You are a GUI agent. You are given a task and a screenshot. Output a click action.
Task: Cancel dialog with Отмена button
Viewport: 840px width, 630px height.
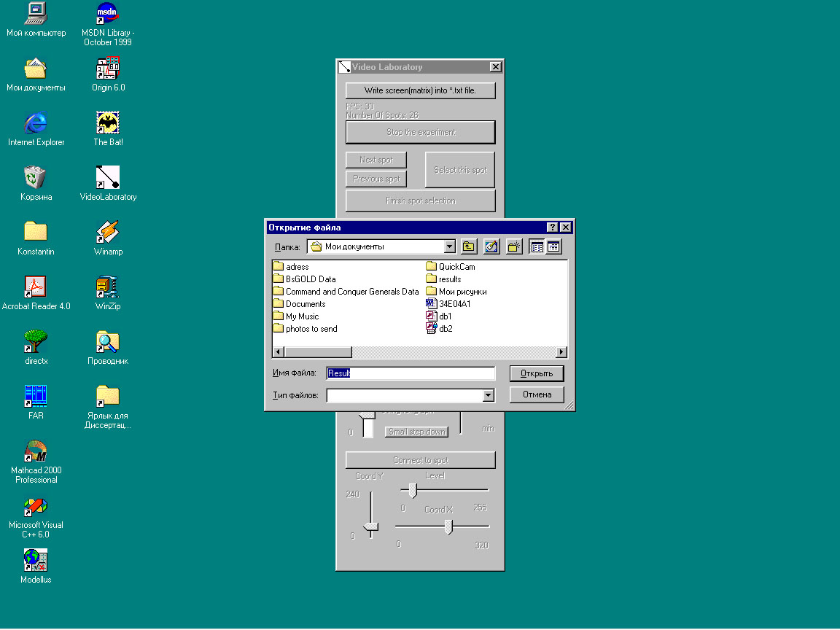[537, 394]
